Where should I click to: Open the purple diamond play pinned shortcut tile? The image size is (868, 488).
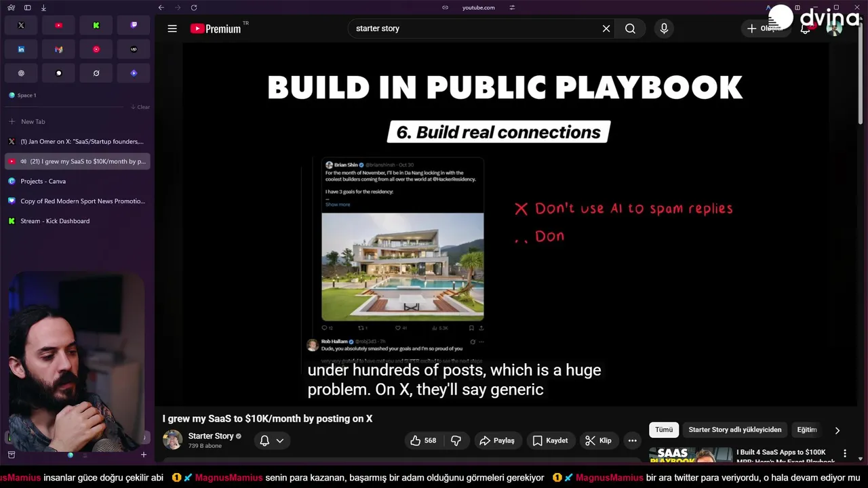point(134,73)
